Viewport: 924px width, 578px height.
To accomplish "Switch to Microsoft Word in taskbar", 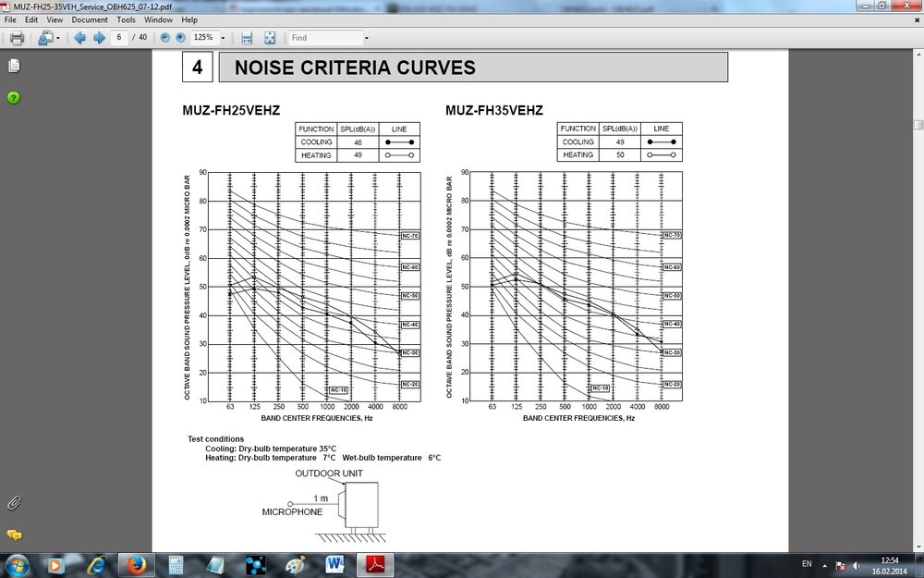I will pyautogui.click(x=335, y=566).
